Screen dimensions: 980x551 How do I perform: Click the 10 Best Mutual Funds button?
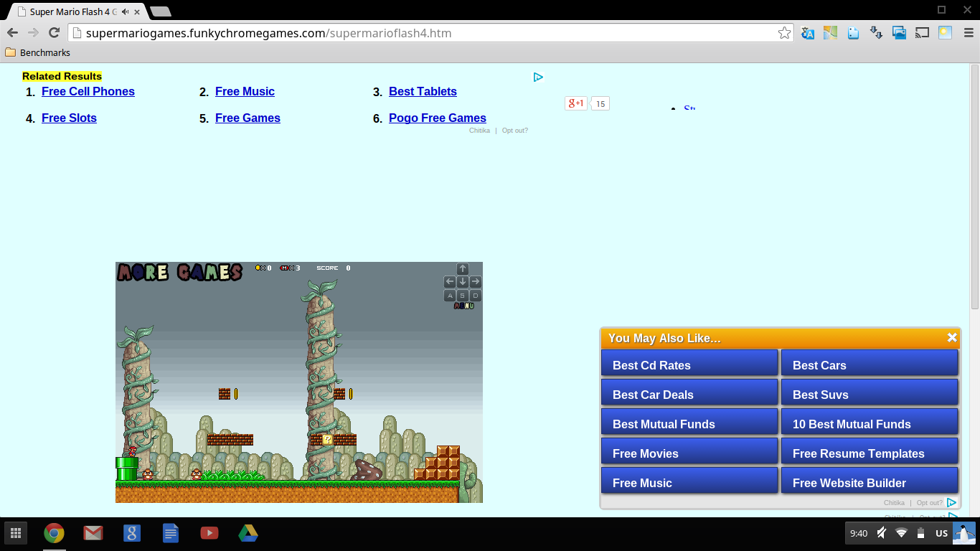tap(870, 422)
